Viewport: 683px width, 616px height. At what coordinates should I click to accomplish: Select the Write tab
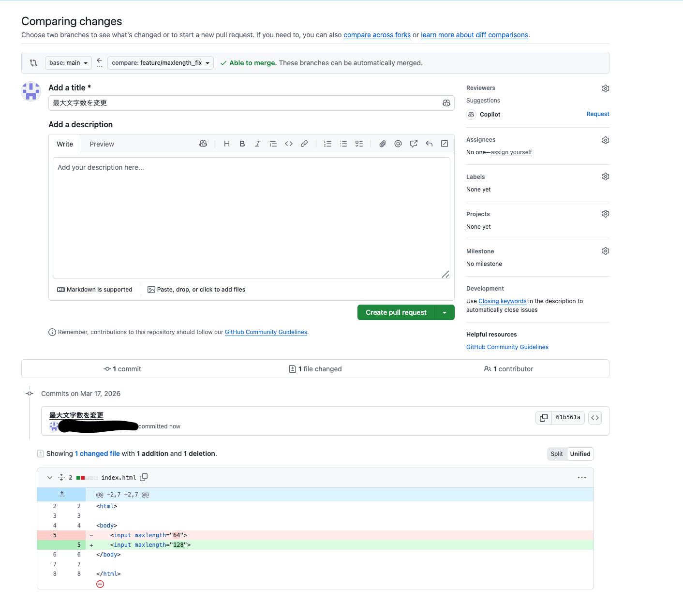pyautogui.click(x=65, y=144)
